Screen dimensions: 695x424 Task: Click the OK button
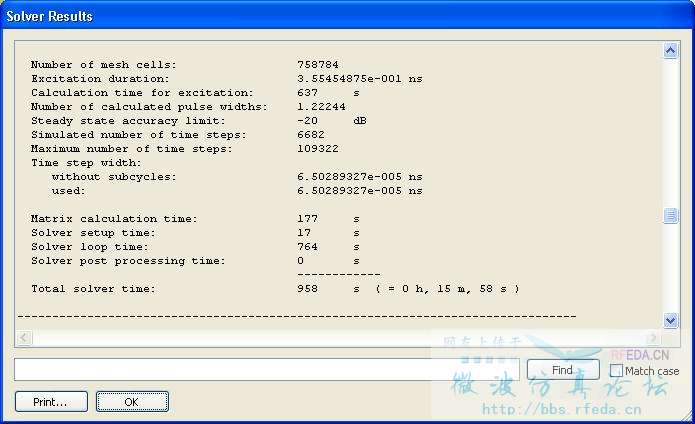pyautogui.click(x=132, y=401)
